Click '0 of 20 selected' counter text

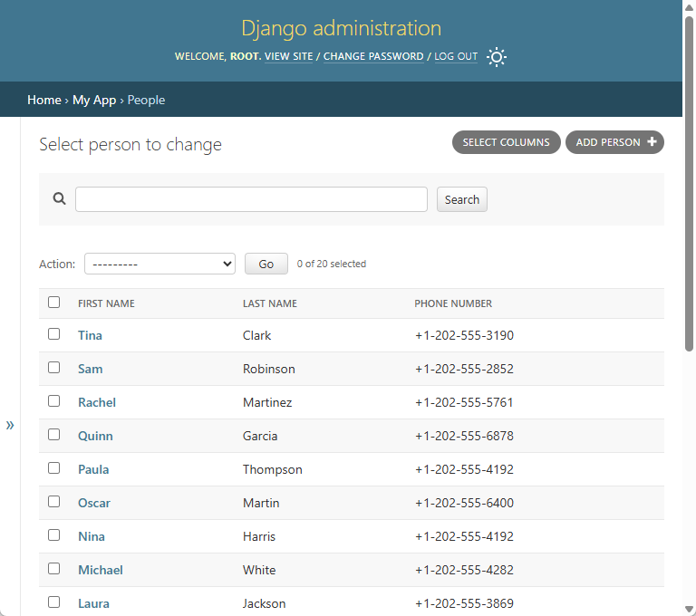(x=331, y=264)
